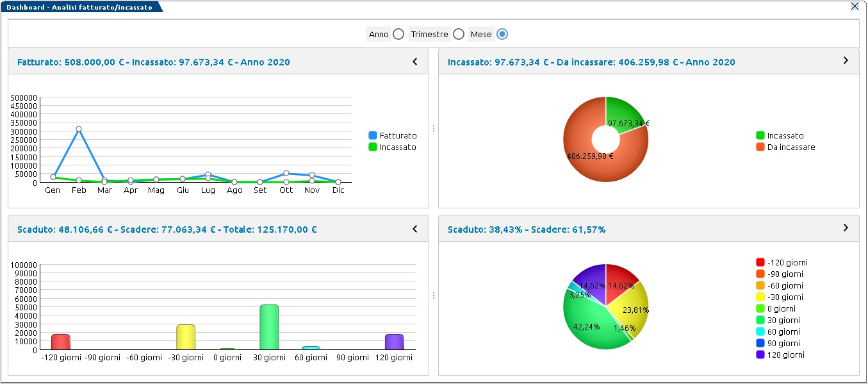This screenshot has height=384, width=868.
Task: Click right chevron in Scaduto percentage panel
Action: 845,228
